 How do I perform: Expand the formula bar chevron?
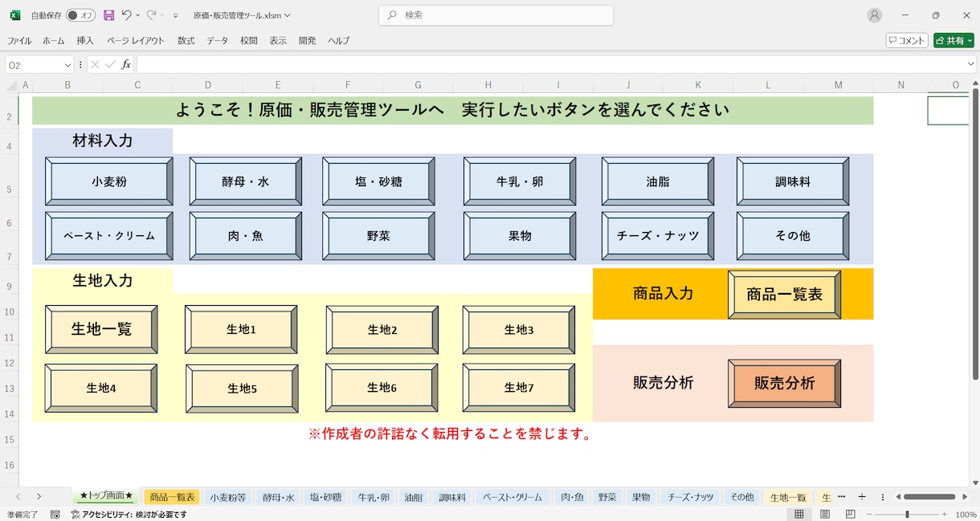click(x=971, y=64)
